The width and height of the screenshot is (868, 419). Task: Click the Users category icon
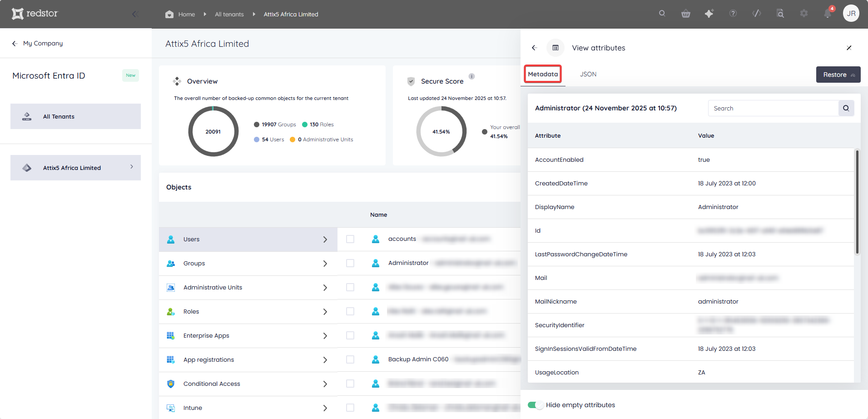coord(171,239)
